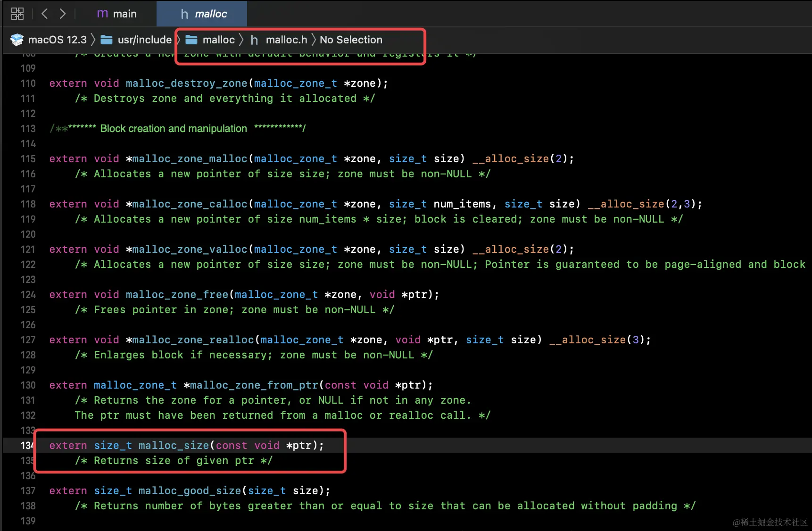This screenshot has width=812, height=531.
Task: Click line number 124 in gutter
Action: coord(28,295)
